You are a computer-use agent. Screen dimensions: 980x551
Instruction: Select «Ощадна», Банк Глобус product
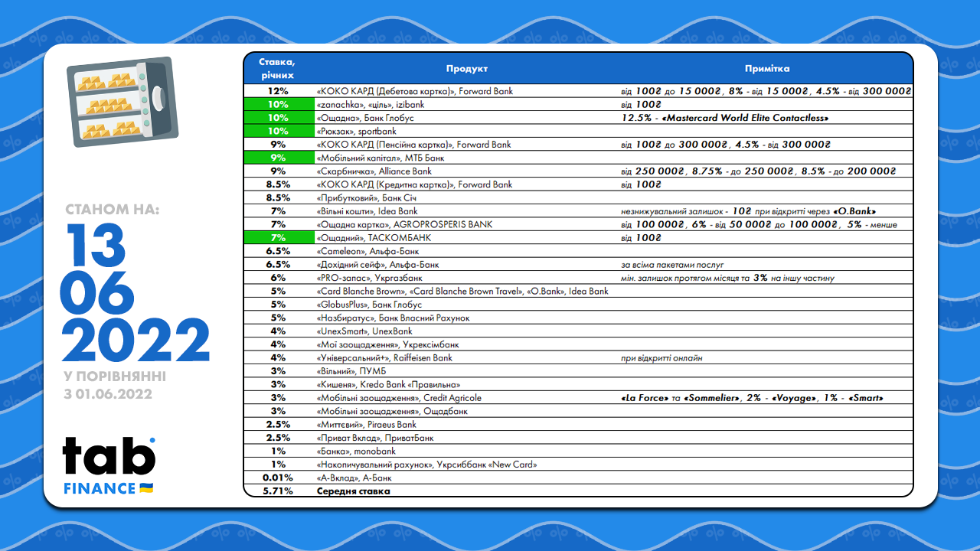(x=364, y=118)
